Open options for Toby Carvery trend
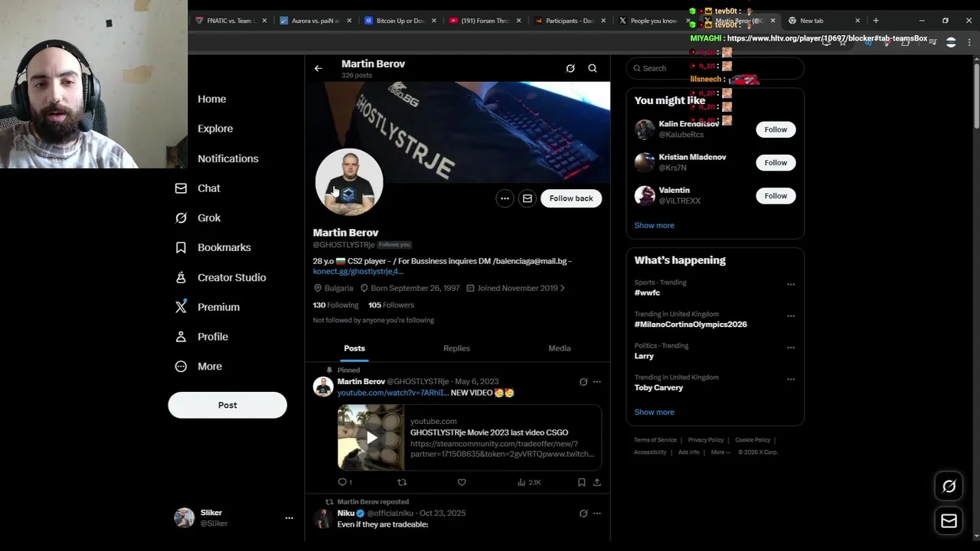Image resolution: width=980 pixels, height=551 pixels. click(791, 380)
